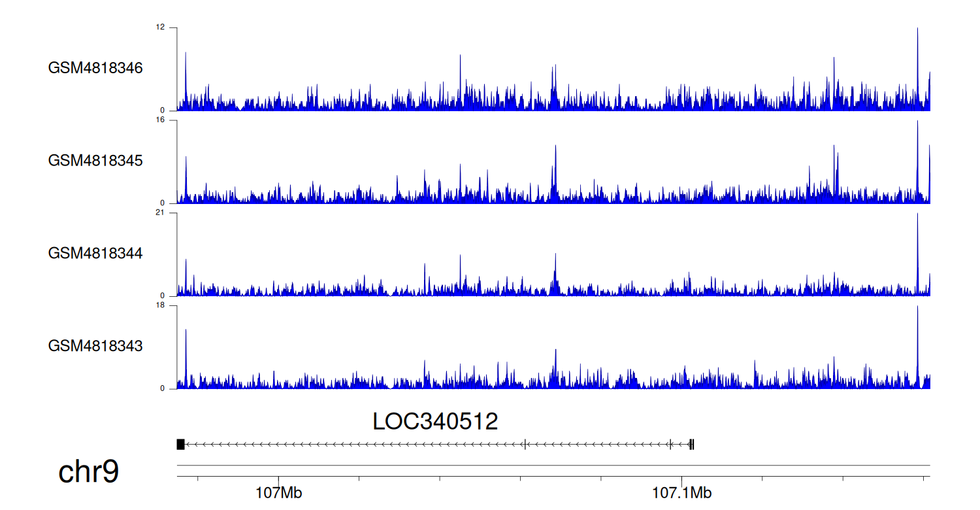Click the y-axis maximum value 18
Viewport: 980px width, 510px height.
point(161,305)
